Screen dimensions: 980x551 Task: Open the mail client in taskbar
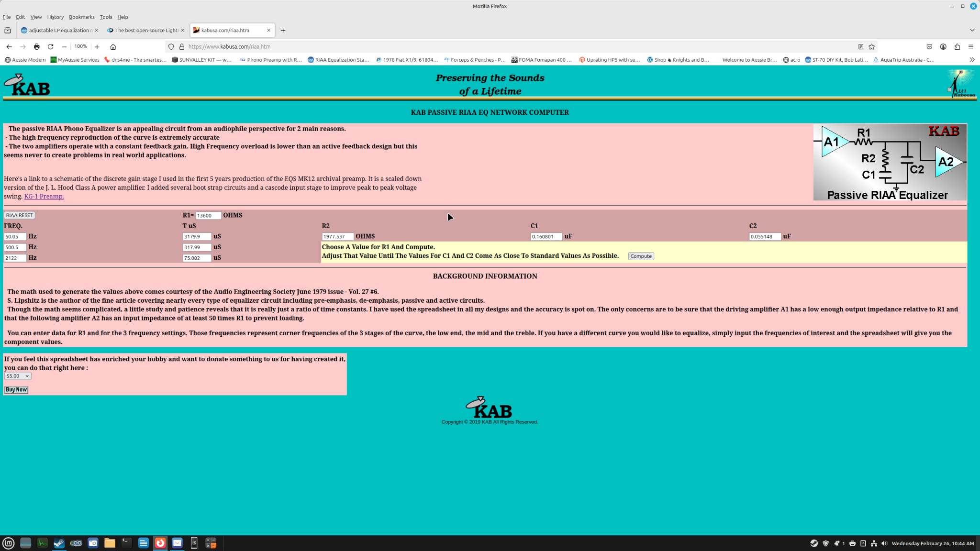click(x=177, y=543)
